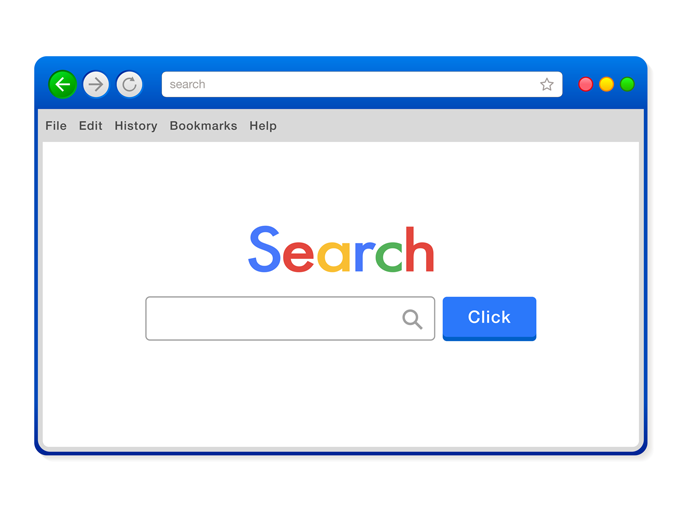Click the red circle window control

pos(585,84)
